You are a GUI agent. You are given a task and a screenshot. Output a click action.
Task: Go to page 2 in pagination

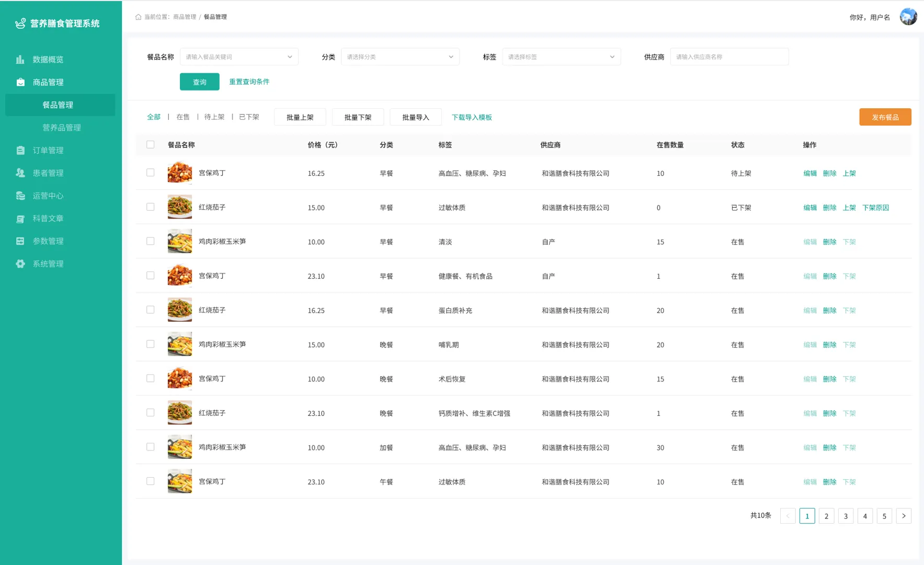click(x=826, y=516)
